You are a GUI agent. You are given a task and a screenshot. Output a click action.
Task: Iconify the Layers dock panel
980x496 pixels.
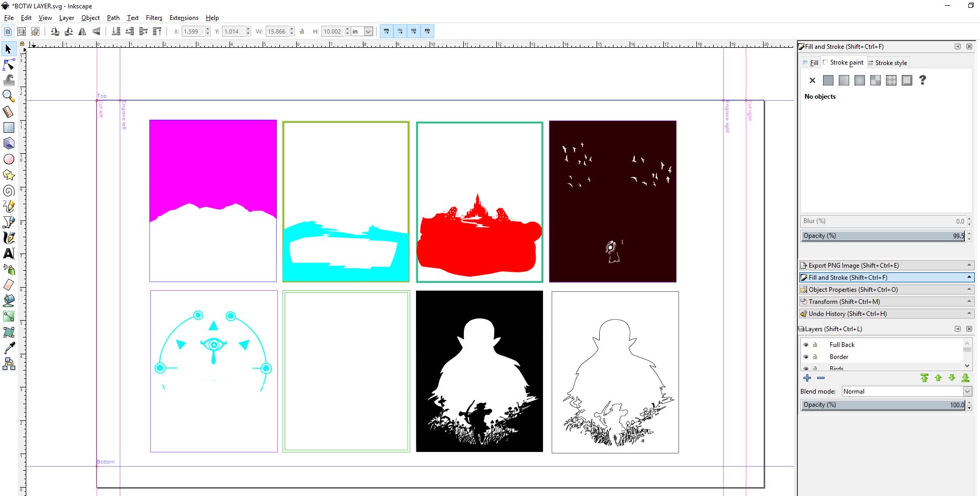(x=957, y=329)
